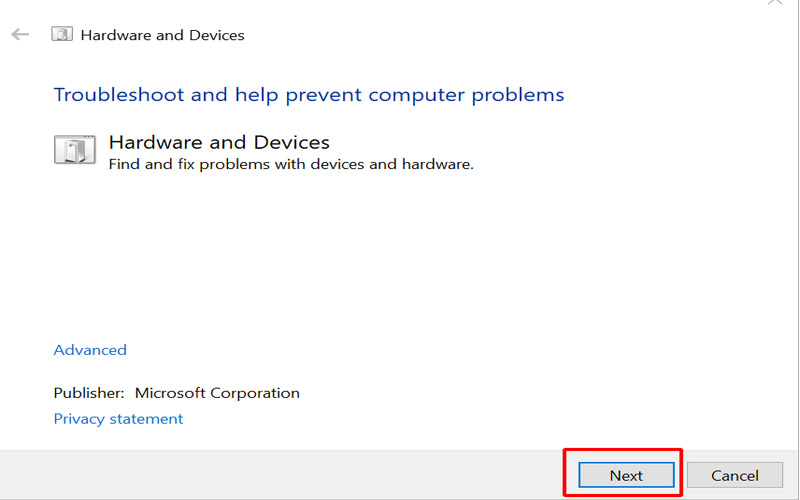The image size is (800, 500).
Task: Click the "Microsoft Corporation" publisher name
Action: pyautogui.click(x=217, y=393)
